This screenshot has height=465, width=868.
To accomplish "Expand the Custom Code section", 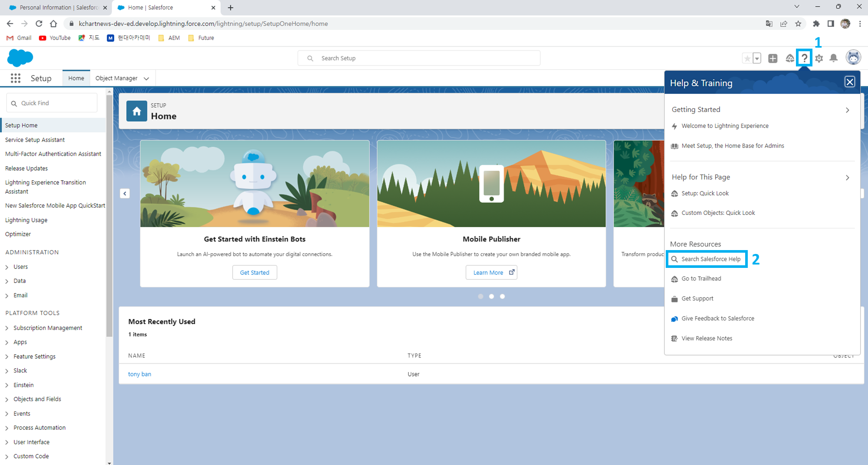I will 7,457.
